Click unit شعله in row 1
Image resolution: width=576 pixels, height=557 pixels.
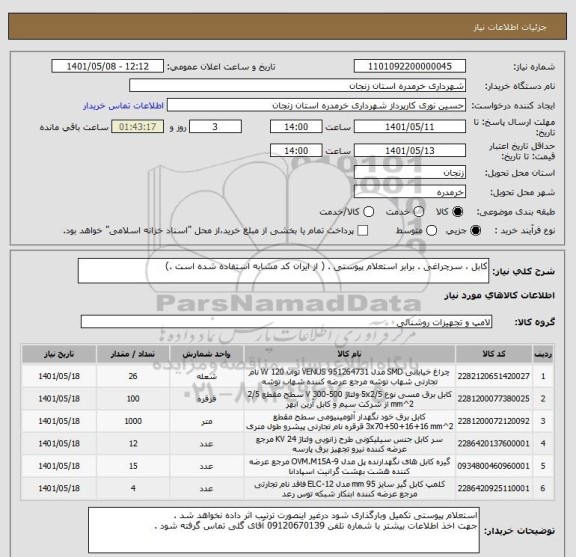click(x=206, y=377)
